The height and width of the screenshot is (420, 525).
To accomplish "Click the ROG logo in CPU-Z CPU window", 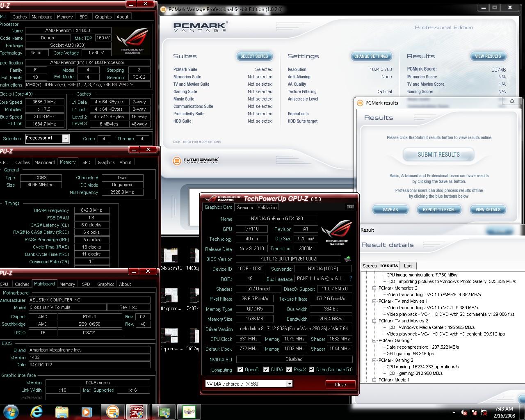I will point(132,41).
